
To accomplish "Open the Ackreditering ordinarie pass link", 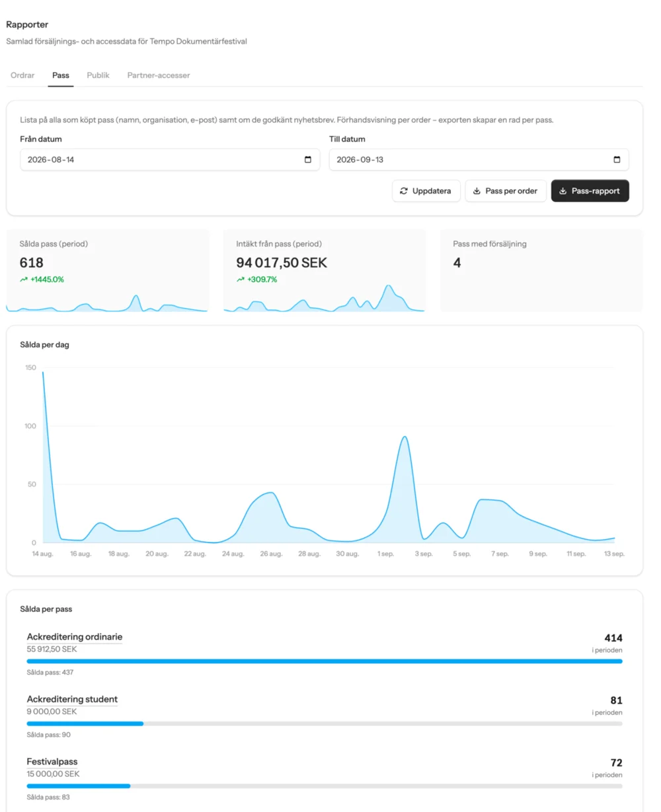I will pyautogui.click(x=75, y=637).
